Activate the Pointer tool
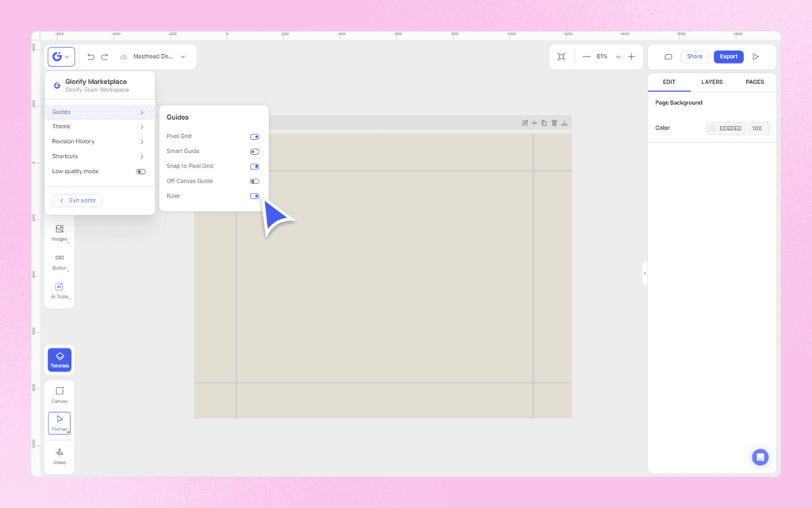This screenshot has width=812, height=508. tap(59, 423)
